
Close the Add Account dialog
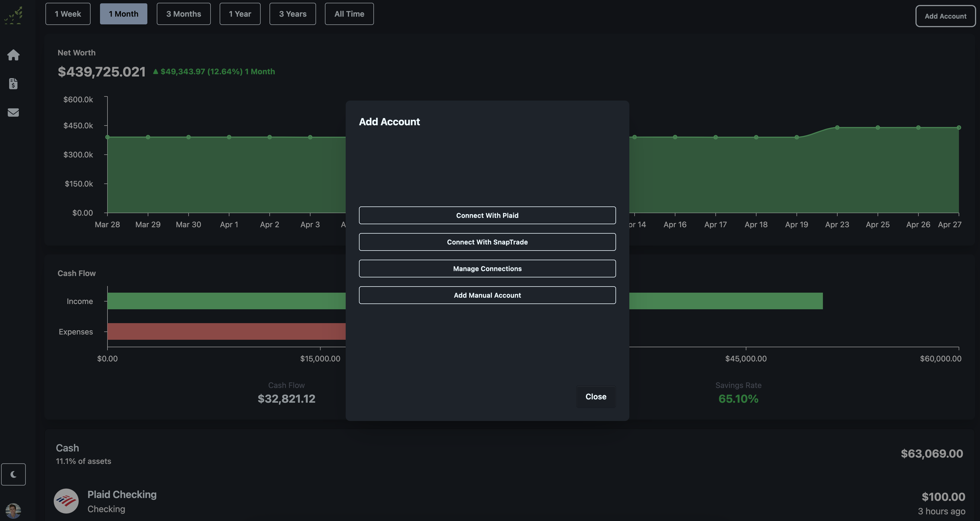(x=596, y=397)
